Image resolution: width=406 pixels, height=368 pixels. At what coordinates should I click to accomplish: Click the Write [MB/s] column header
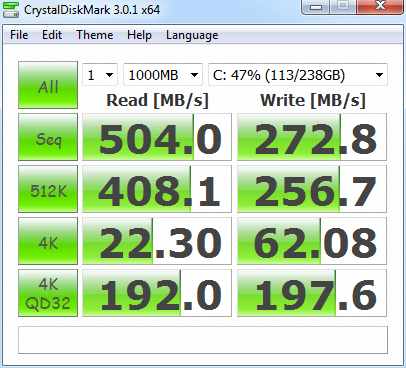[x=313, y=100]
